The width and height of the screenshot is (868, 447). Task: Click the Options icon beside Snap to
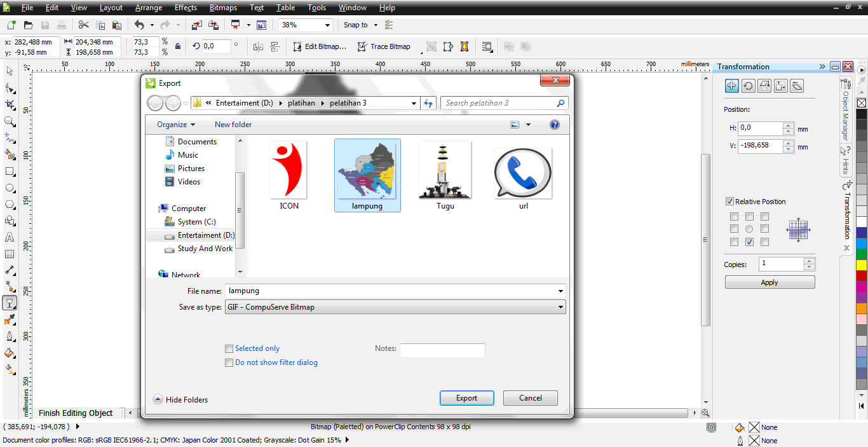389,25
